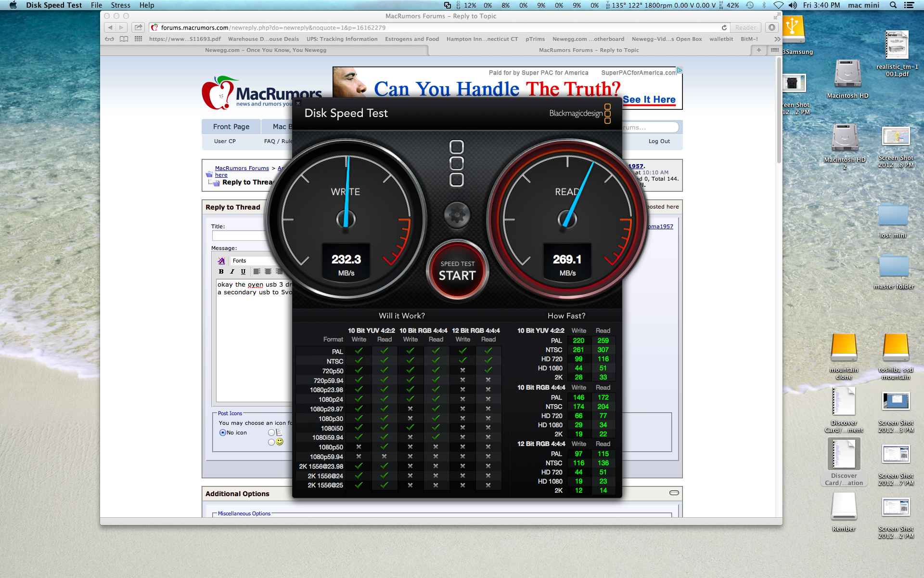This screenshot has height=578, width=924.
Task: Click the Blackmagicdesign logo
Action: click(x=580, y=113)
